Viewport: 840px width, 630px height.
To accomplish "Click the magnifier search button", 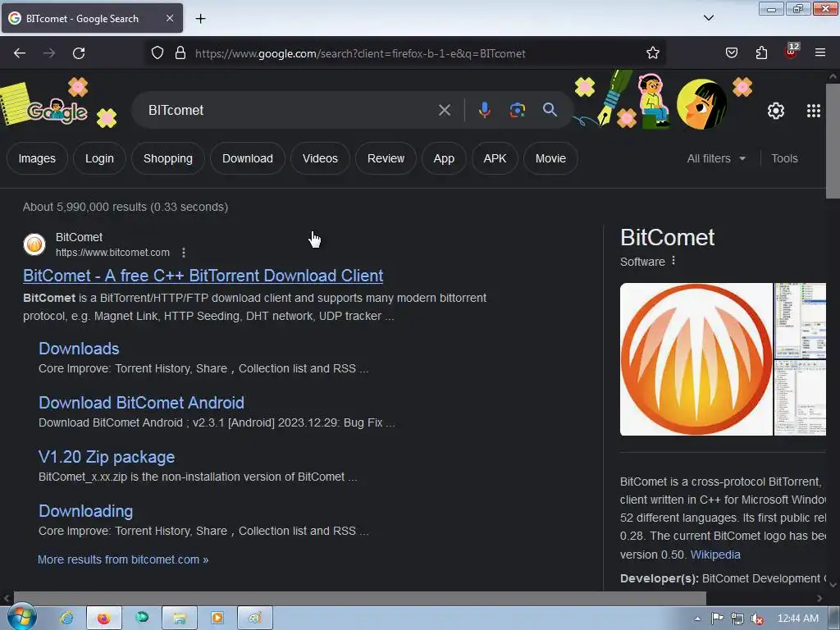I will 550,110.
